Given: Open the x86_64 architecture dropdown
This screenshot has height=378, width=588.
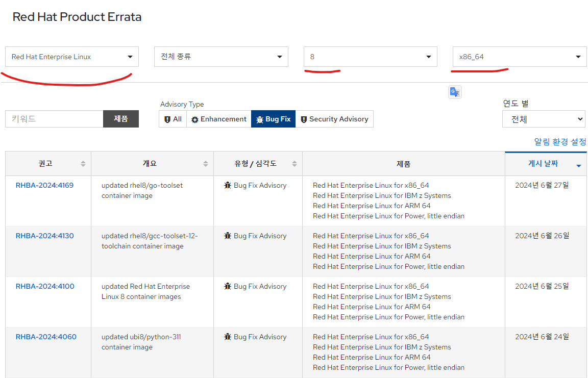Looking at the screenshot, I should coord(520,57).
